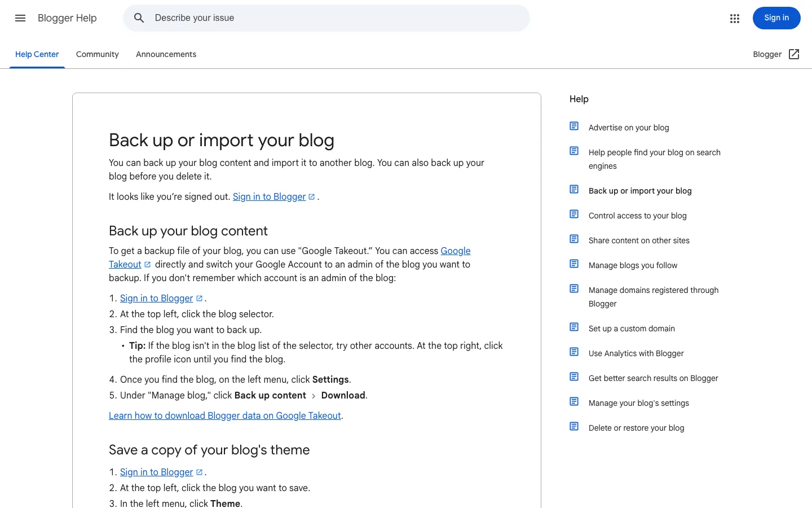812x508 pixels.
Task: Click article icon beside Control access to your blog
Action: tap(574, 214)
